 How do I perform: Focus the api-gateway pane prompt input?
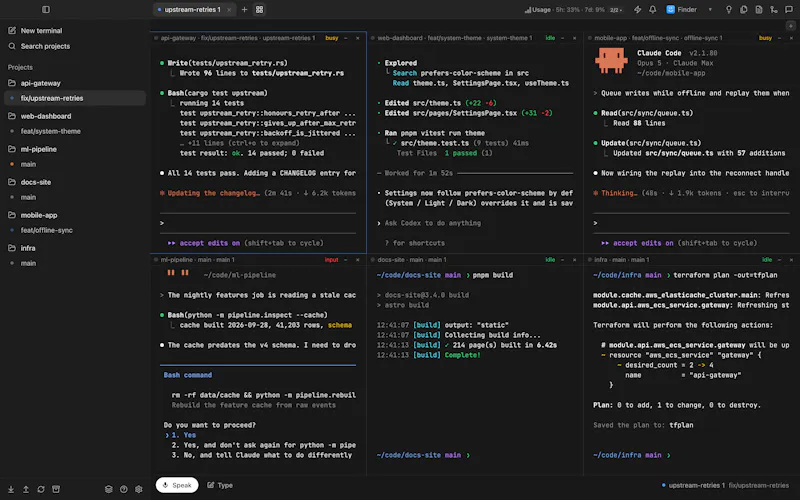coord(258,223)
